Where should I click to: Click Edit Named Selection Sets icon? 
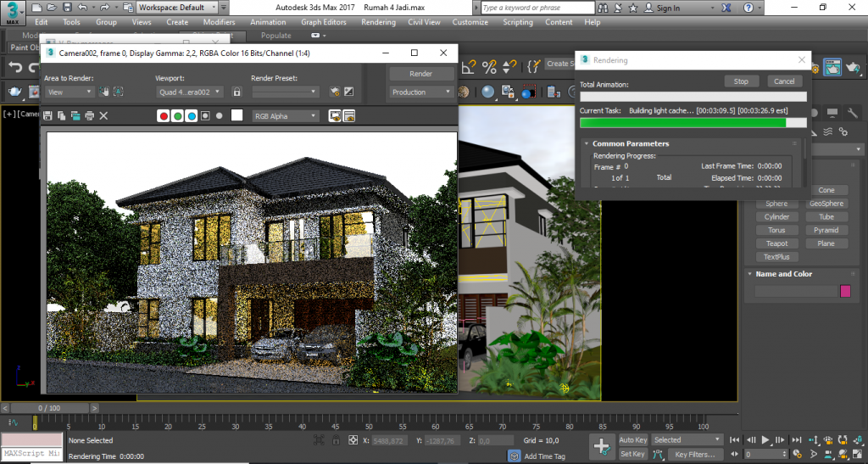(533, 67)
